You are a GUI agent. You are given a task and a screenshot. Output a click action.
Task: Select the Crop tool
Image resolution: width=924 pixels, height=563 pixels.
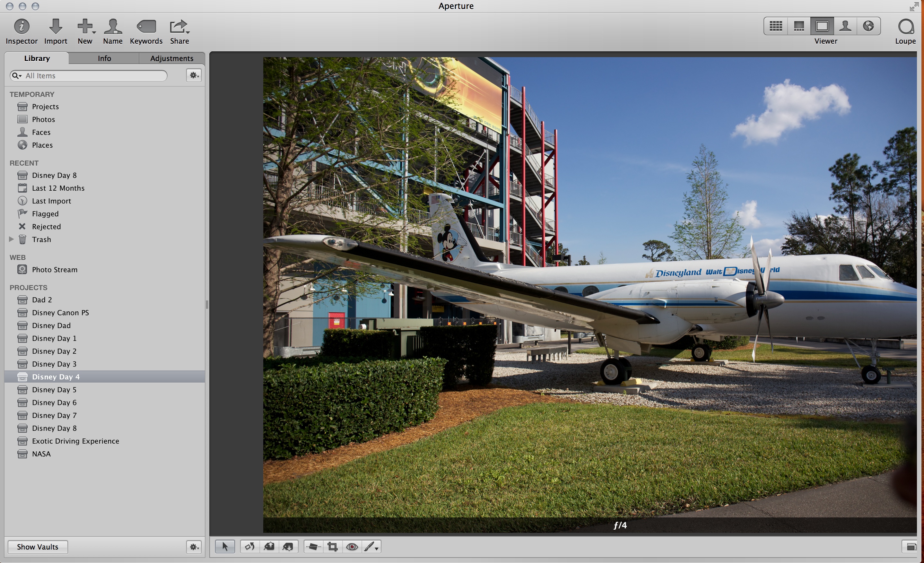pyautogui.click(x=332, y=547)
